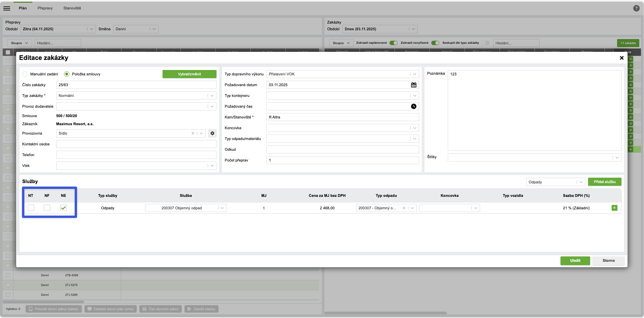
Task: Check the Denní 2TB 4389 row checkbox
Action: click(8, 275)
